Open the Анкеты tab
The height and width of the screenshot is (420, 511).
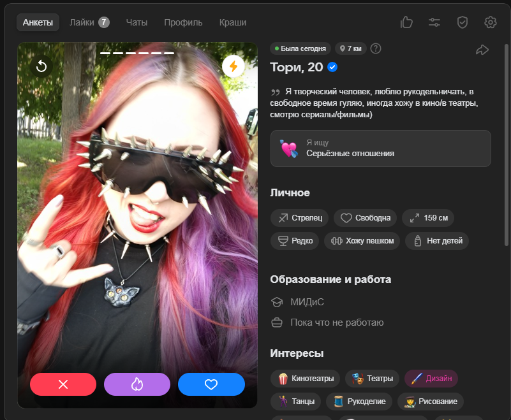click(x=38, y=22)
